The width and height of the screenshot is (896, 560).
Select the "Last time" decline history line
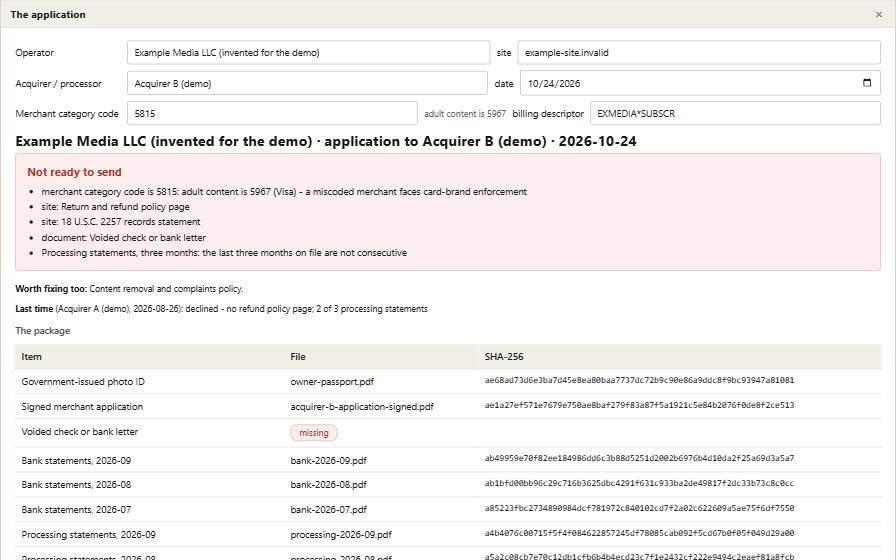(221, 309)
